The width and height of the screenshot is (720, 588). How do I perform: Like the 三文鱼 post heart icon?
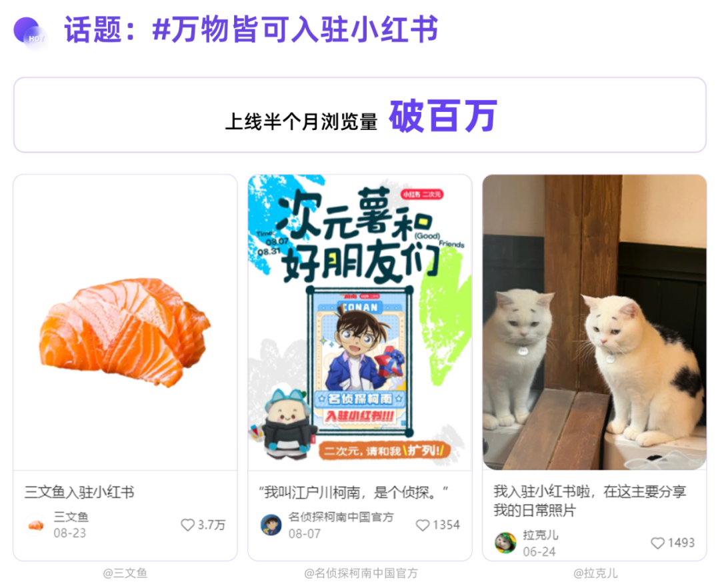coord(187,525)
